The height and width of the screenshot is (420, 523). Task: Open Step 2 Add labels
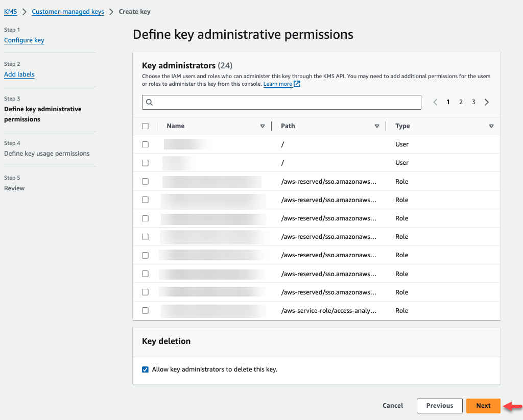[x=19, y=75]
